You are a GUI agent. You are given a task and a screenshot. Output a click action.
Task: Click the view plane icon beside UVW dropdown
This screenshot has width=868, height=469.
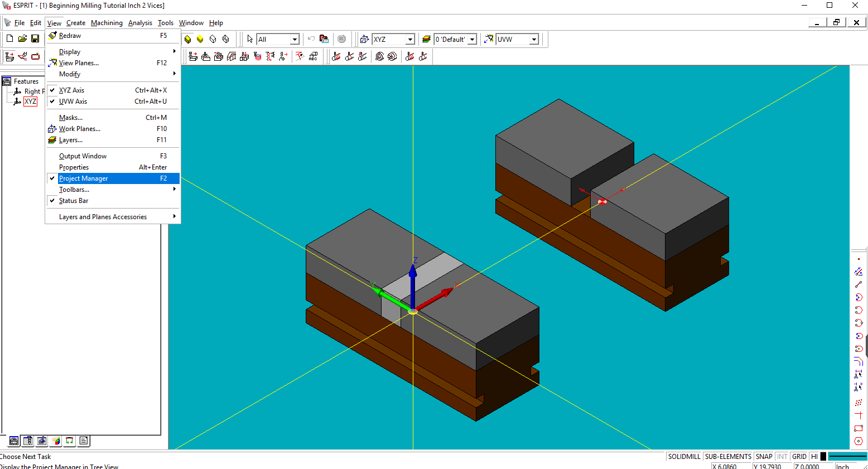(x=489, y=39)
